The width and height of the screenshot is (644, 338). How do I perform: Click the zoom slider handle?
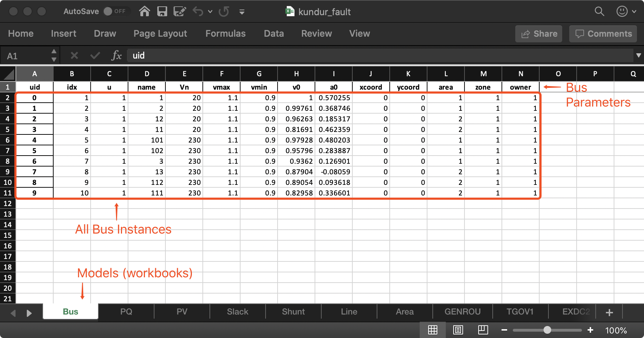point(547,330)
